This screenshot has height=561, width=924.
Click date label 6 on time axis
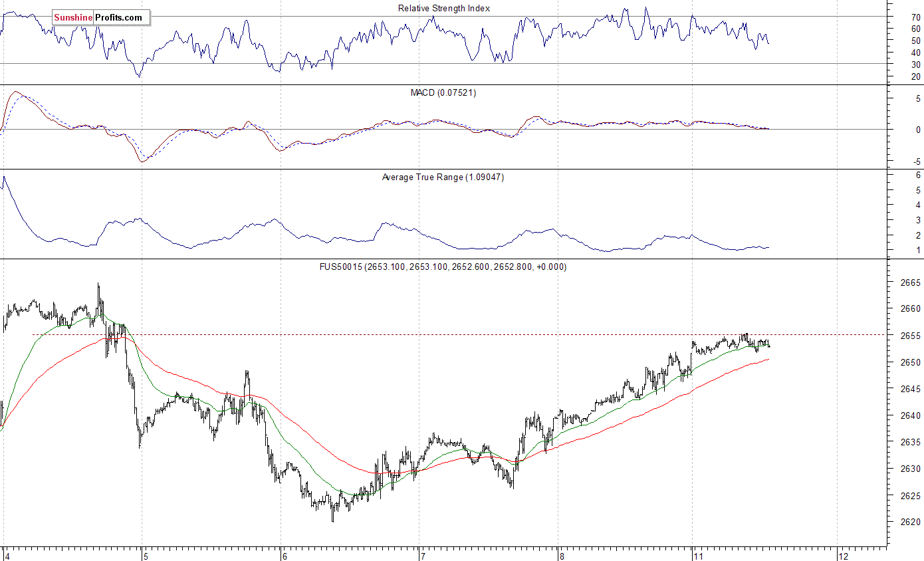tap(285, 556)
